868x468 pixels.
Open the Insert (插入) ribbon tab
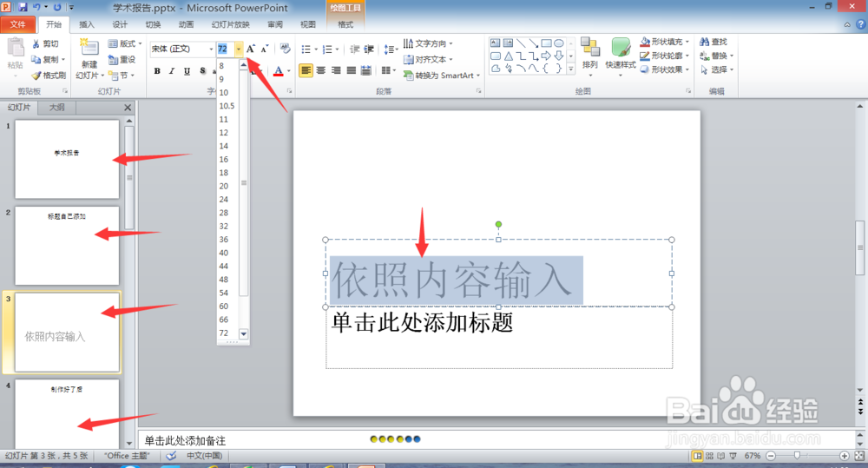pos(87,24)
